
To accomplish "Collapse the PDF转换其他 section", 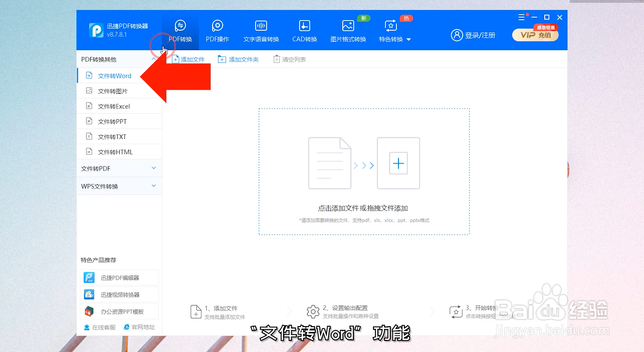I will click(x=154, y=59).
